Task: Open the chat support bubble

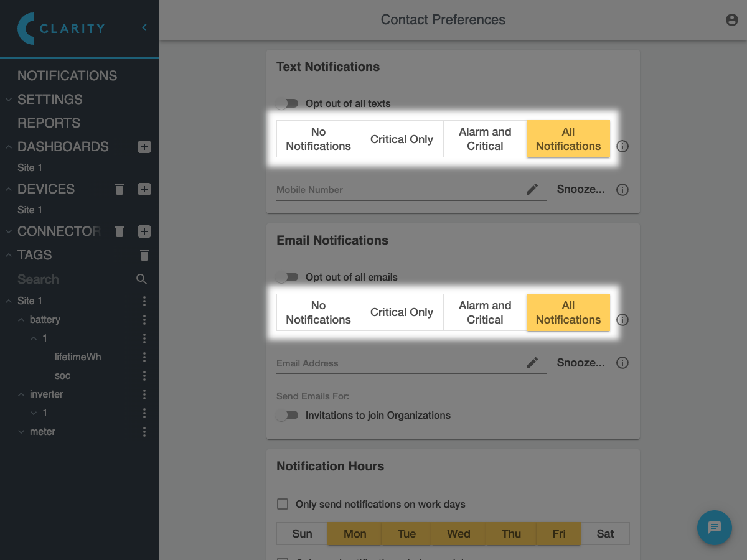Action: (714, 528)
